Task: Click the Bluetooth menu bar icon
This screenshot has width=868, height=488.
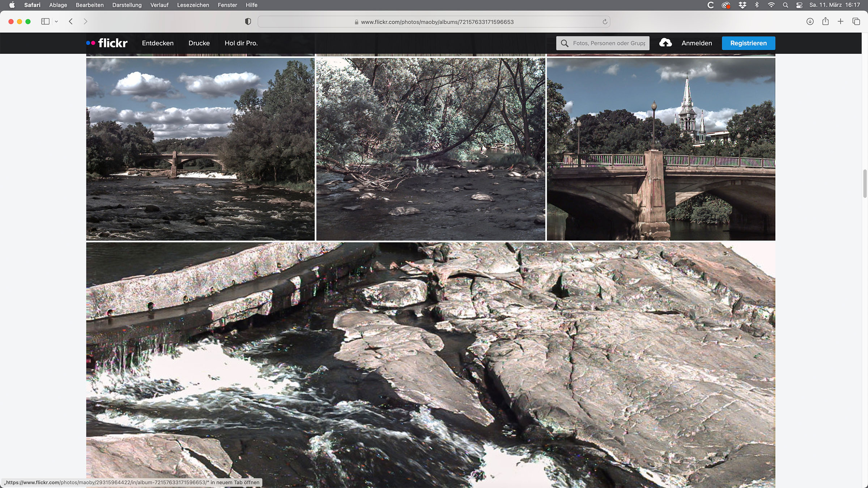Action: click(757, 5)
